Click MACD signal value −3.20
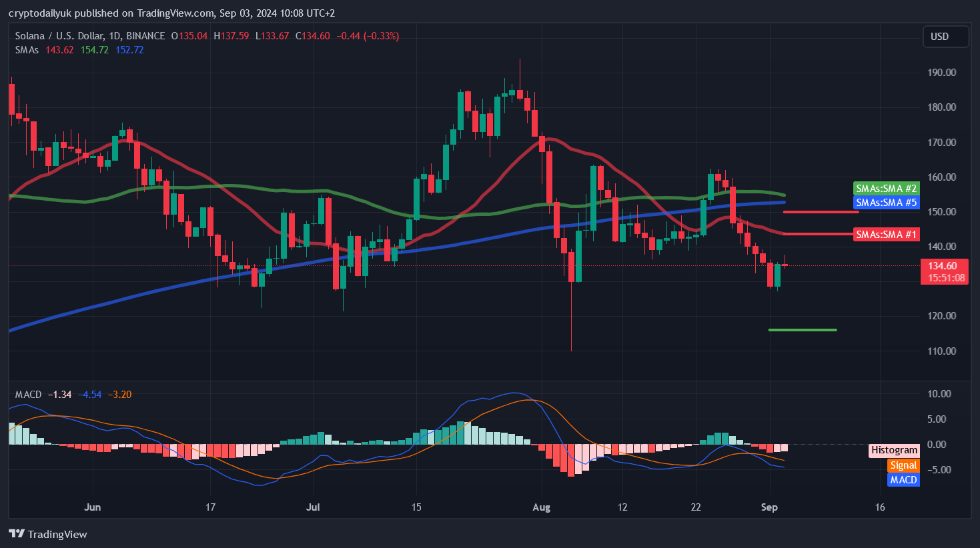Image resolution: width=980 pixels, height=548 pixels. click(x=120, y=395)
